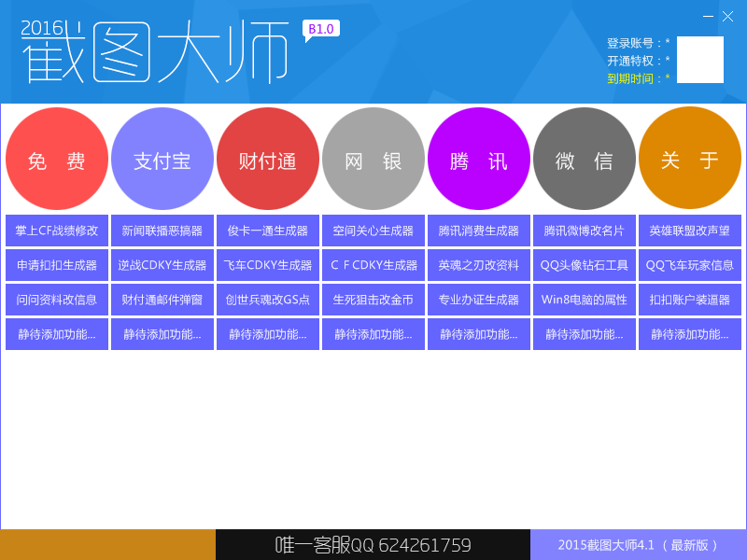Image resolution: width=747 pixels, height=560 pixels.
Task: Launch QQ头像钻石工具
Action: pos(585,265)
